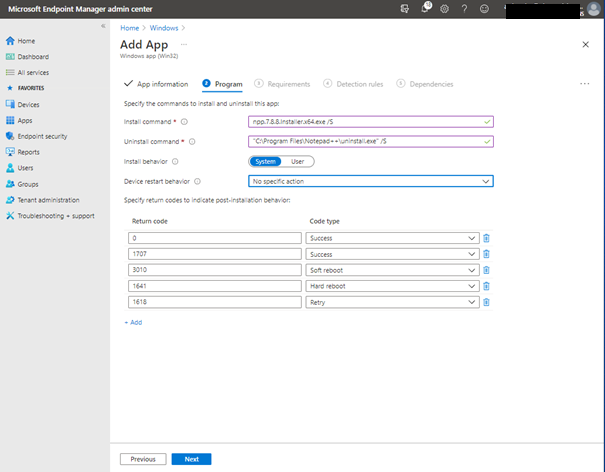Click the Previous button
605x472 pixels.
point(143,459)
